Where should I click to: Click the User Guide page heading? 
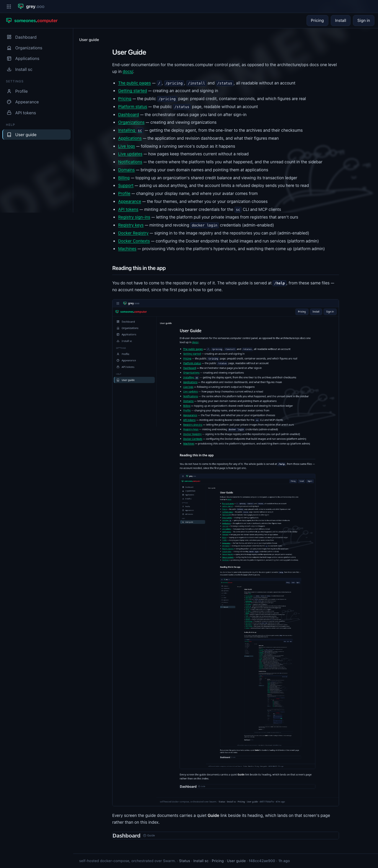pyautogui.click(x=129, y=52)
